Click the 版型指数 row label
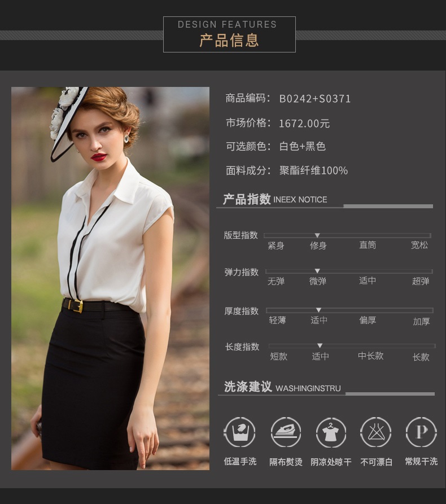446x504 pixels. tap(241, 235)
